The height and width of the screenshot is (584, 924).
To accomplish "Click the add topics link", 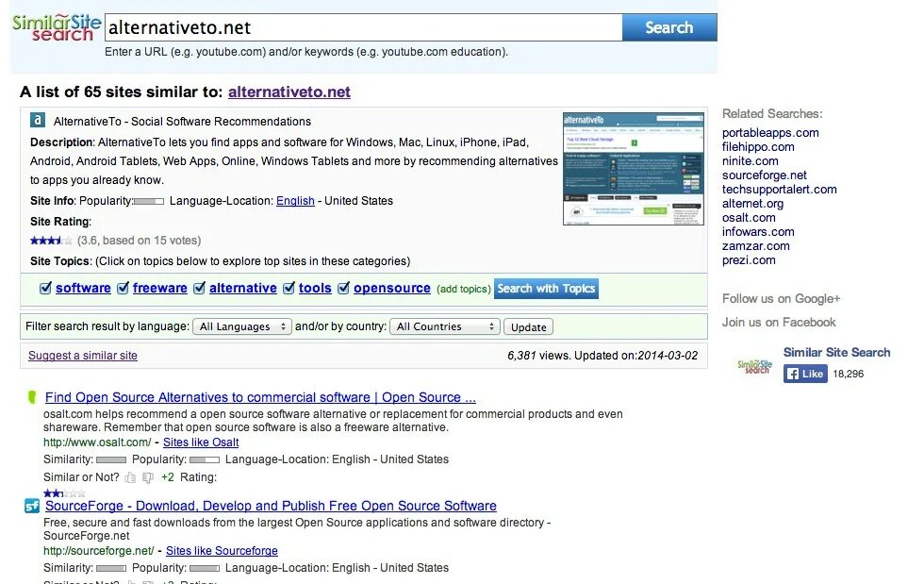I will click(x=464, y=289).
